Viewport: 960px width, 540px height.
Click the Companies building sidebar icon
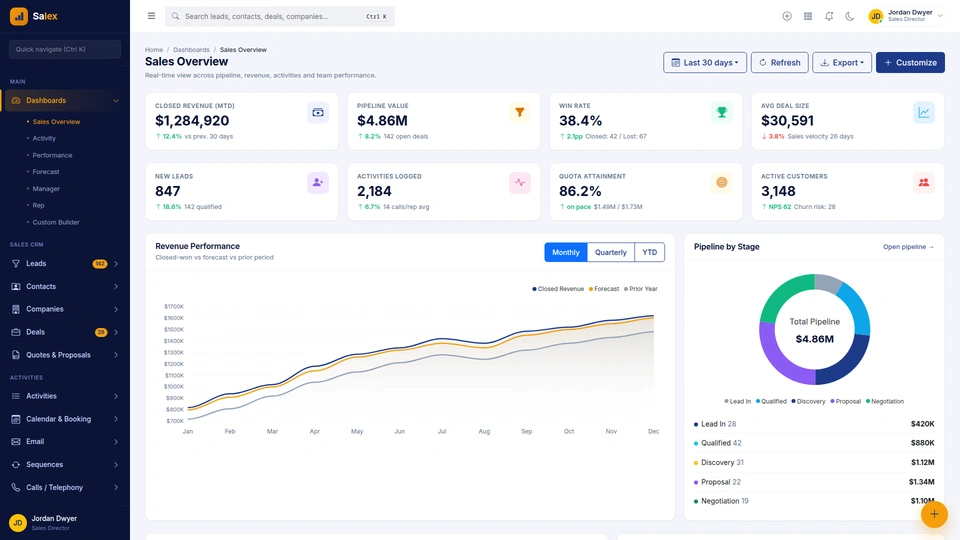[x=16, y=309]
